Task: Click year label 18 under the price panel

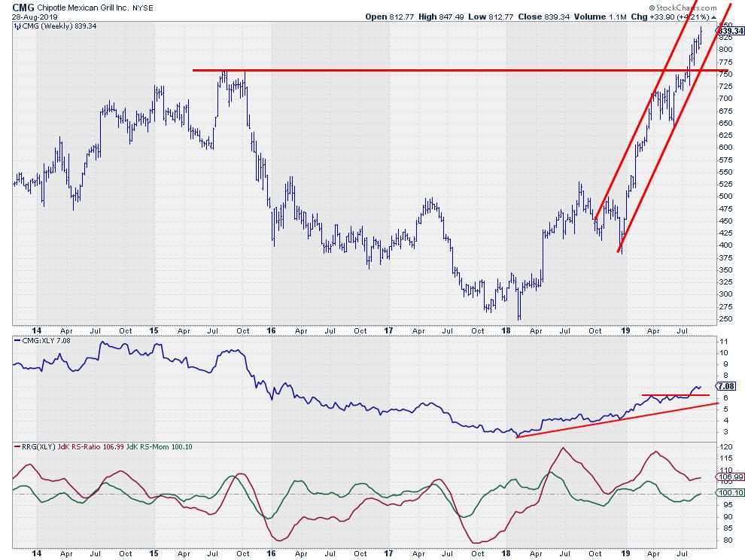Action: tap(506, 331)
